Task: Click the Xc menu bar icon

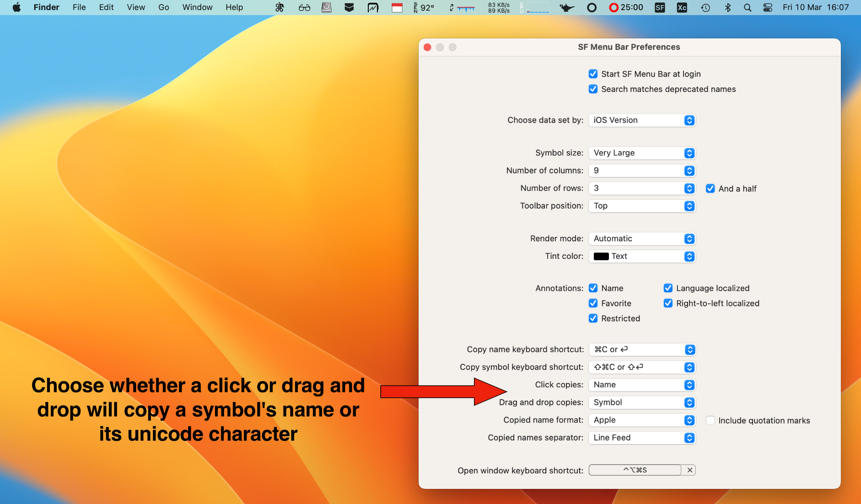Action: point(682,7)
